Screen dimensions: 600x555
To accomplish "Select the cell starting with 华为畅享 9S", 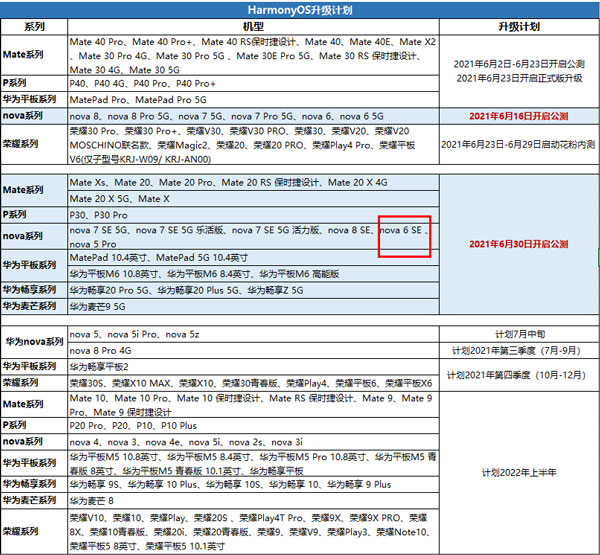I will coord(253,484).
